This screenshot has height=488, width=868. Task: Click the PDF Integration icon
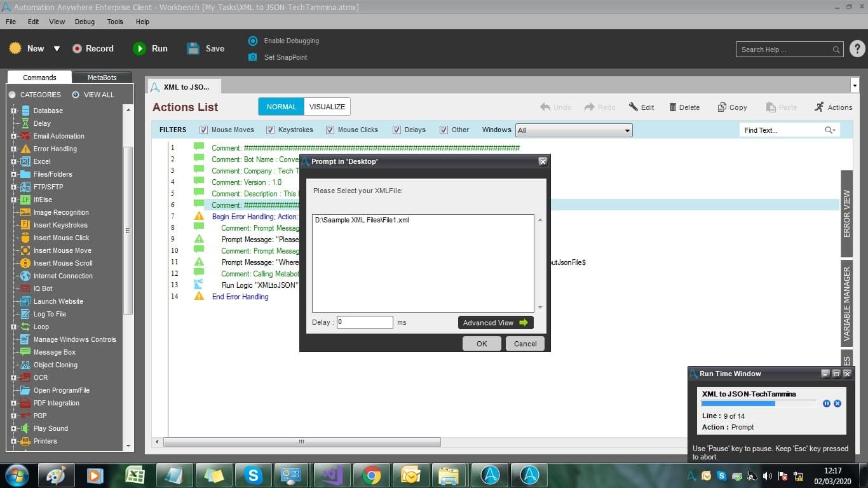(x=25, y=403)
